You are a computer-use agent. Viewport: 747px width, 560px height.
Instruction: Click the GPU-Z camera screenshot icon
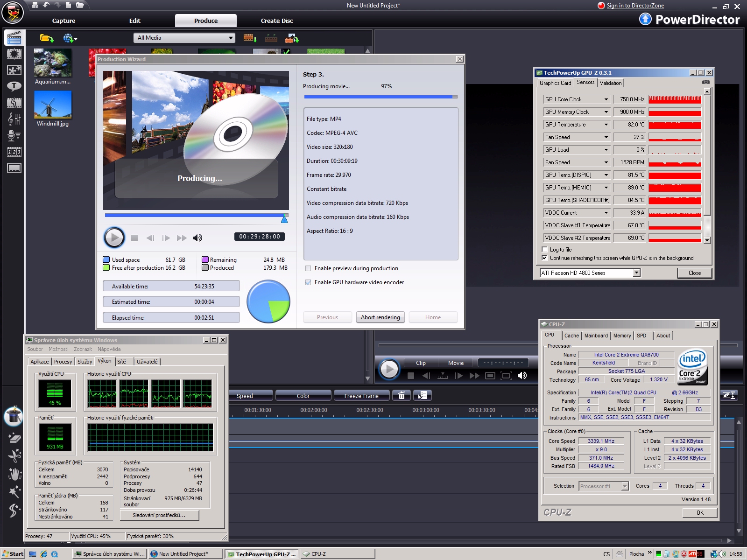point(705,82)
